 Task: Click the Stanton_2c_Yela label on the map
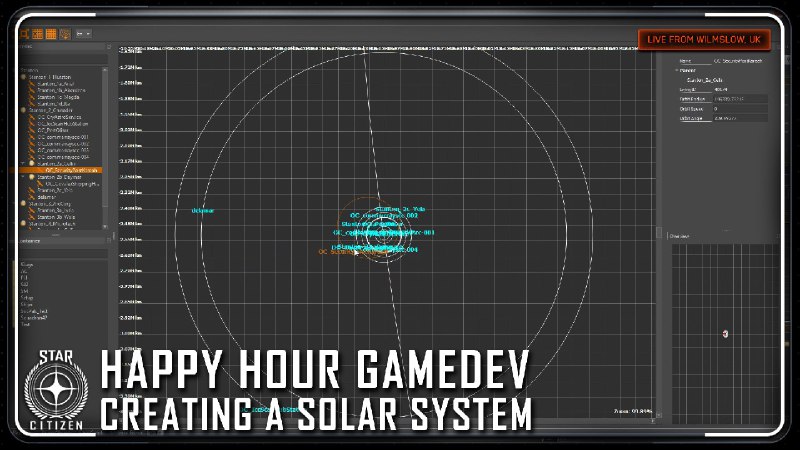pyautogui.click(x=401, y=209)
